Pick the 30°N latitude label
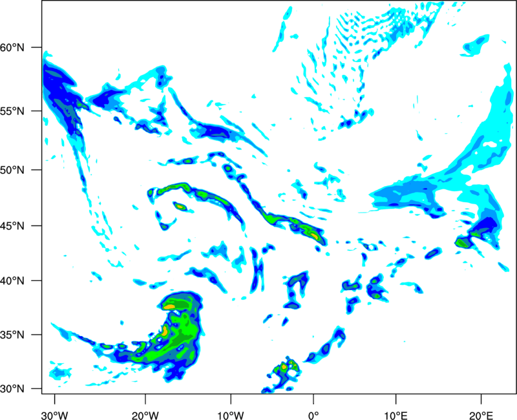517x420 pixels. tap(12, 389)
